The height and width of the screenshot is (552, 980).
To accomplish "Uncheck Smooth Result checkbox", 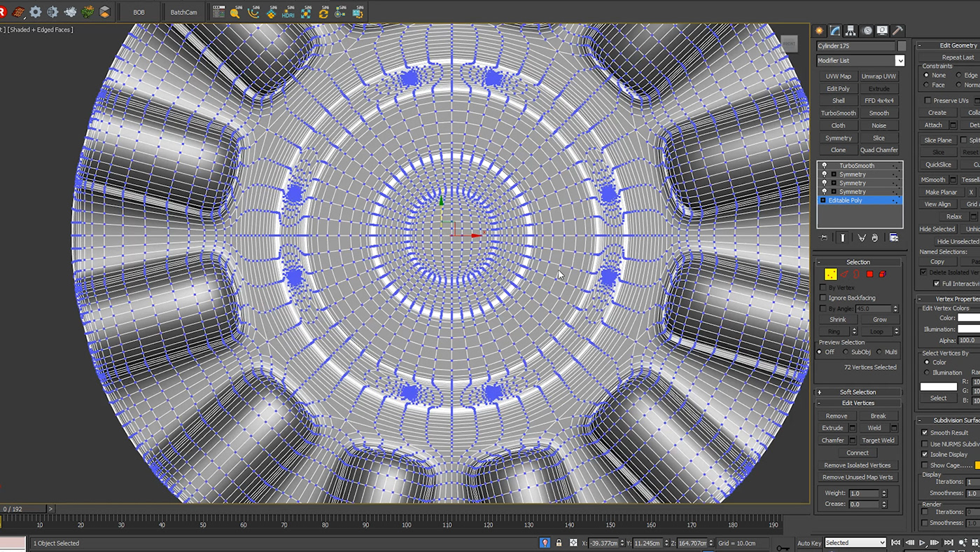I will click(x=925, y=433).
